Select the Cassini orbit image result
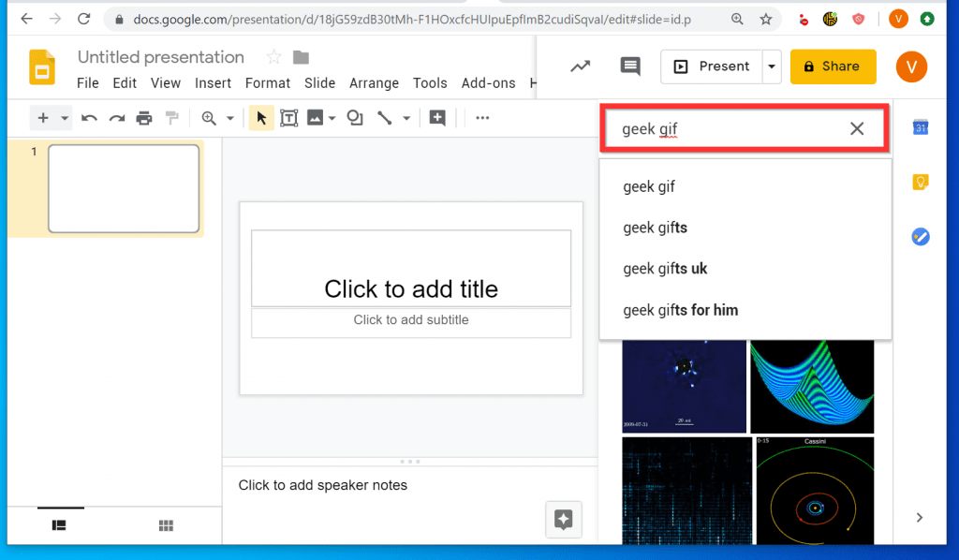Viewport: 959px width, 560px height. [x=814, y=491]
